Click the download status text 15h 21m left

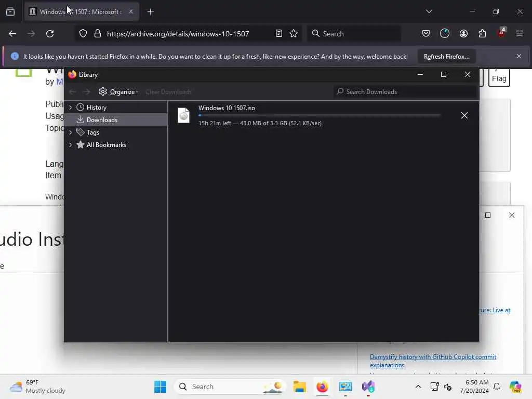pos(260,123)
